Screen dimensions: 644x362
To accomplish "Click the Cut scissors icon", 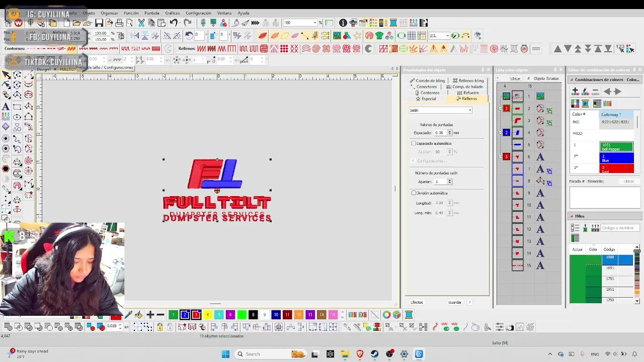I will pyautogui.click(x=141, y=23).
